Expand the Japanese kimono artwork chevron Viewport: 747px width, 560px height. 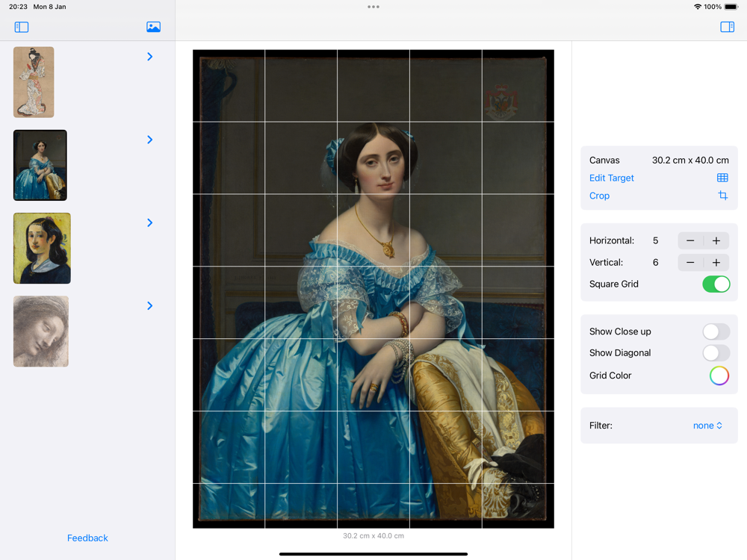tap(149, 57)
